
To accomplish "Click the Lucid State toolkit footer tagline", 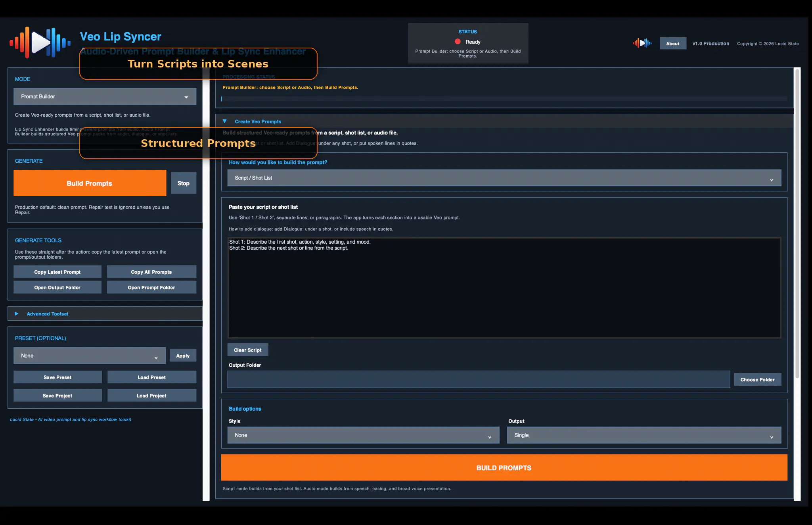I will click(x=71, y=419).
